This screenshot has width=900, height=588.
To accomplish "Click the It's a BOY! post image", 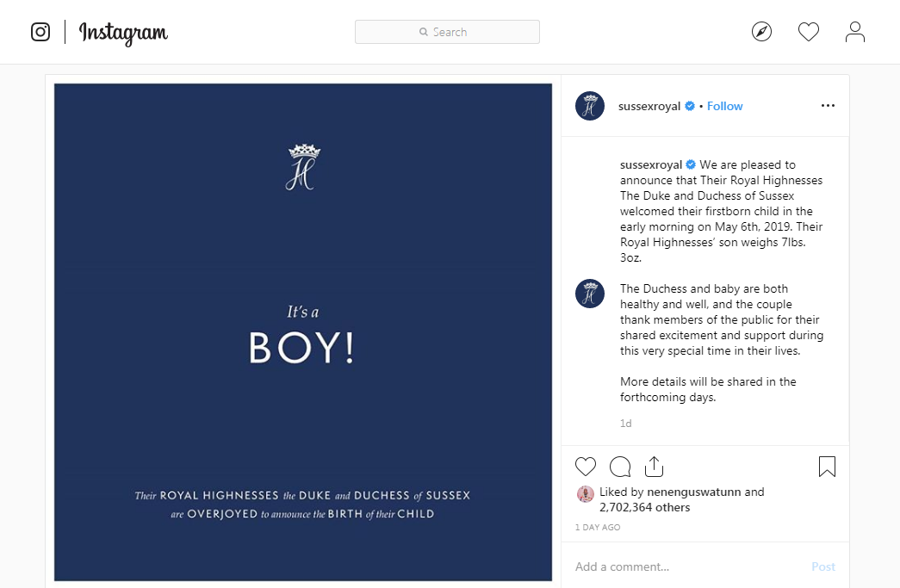I will click(x=303, y=332).
